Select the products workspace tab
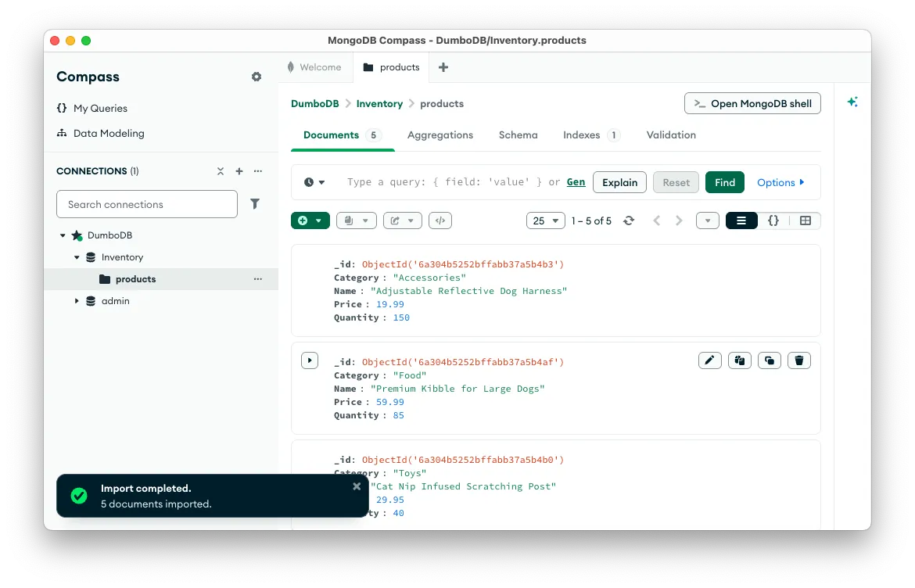 (391, 68)
